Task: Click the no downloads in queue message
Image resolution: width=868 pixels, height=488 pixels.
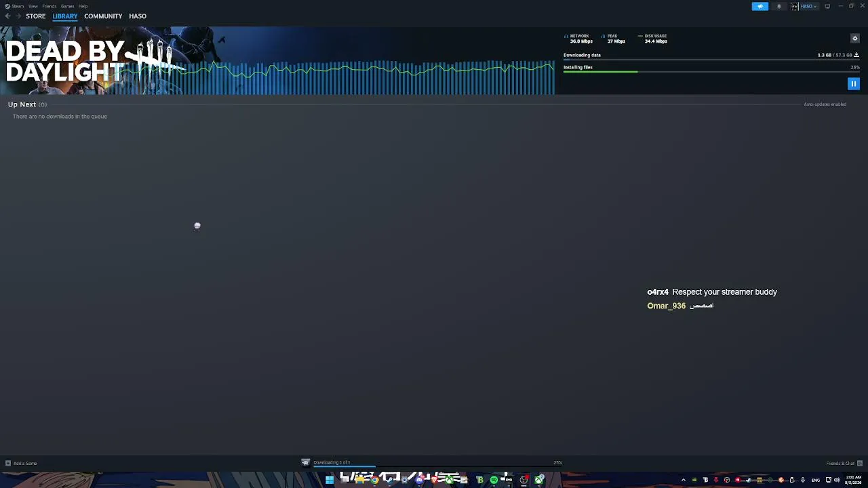Action: coord(60,117)
